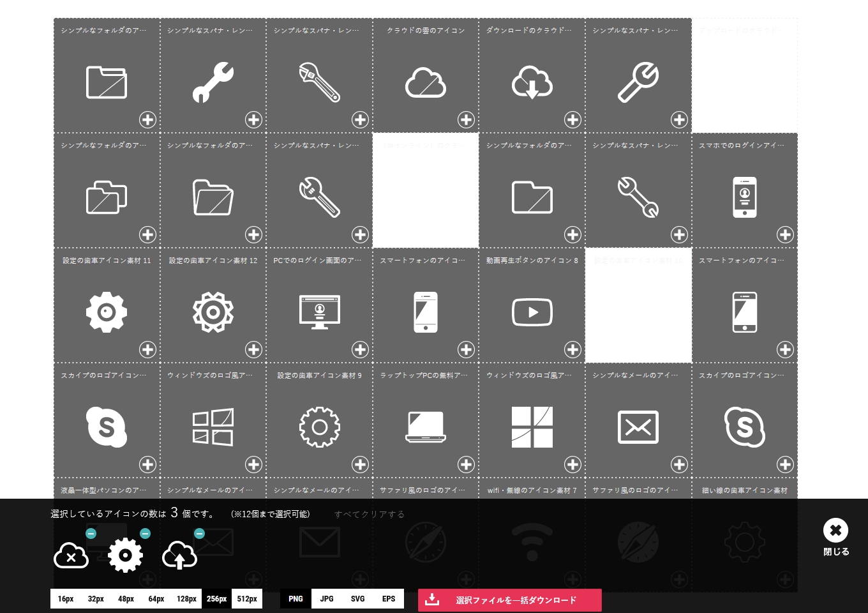Choose PNG as the file format
This screenshot has height=613, width=868.
click(296, 599)
